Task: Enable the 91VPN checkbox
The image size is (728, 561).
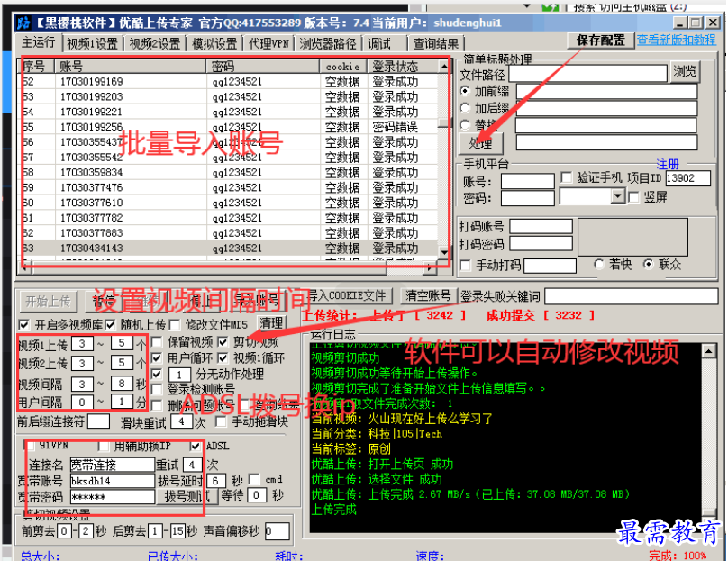Action: tap(31, 447)
